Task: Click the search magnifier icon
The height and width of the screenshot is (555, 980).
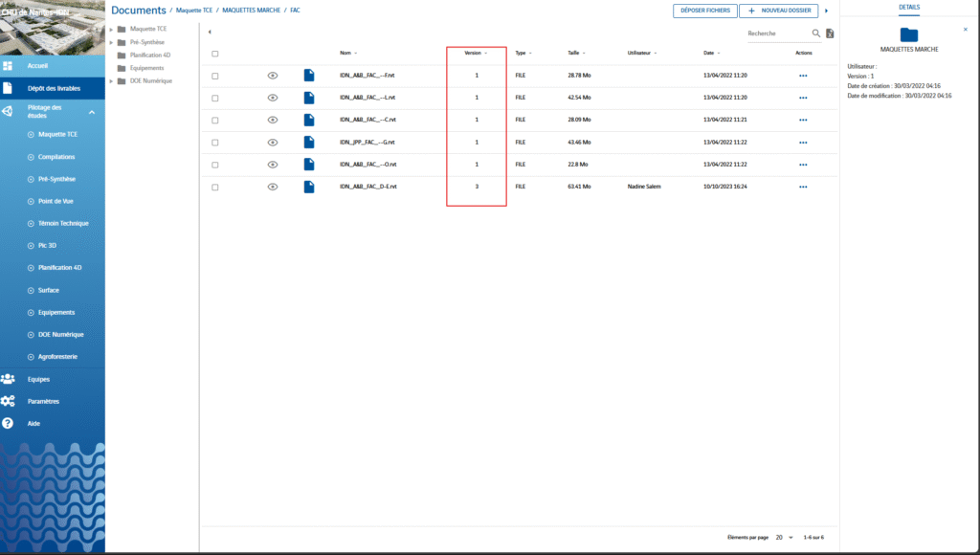Action: click(x=816, y=33)
